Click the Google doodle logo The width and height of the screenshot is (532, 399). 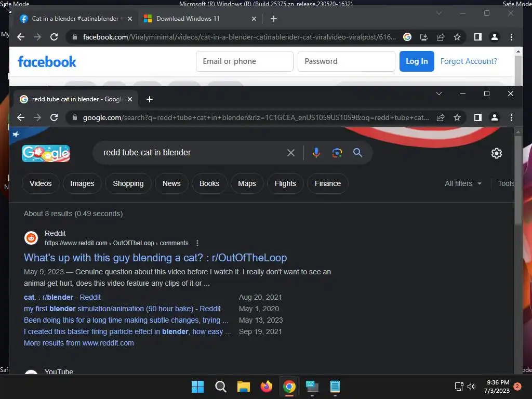pos(46,153)
